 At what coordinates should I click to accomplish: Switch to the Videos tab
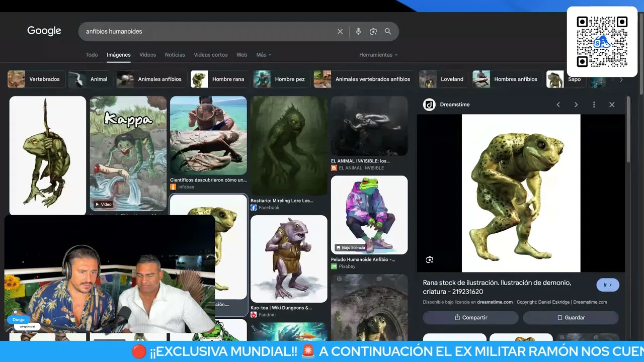coord(148,55)
